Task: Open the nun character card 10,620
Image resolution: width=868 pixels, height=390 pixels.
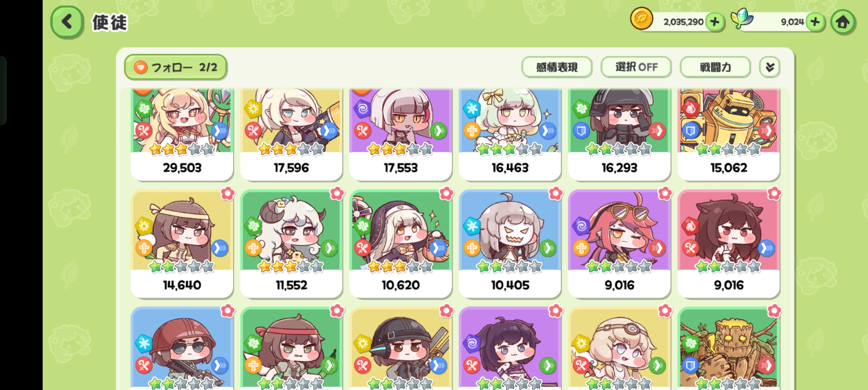Action: 401,244
